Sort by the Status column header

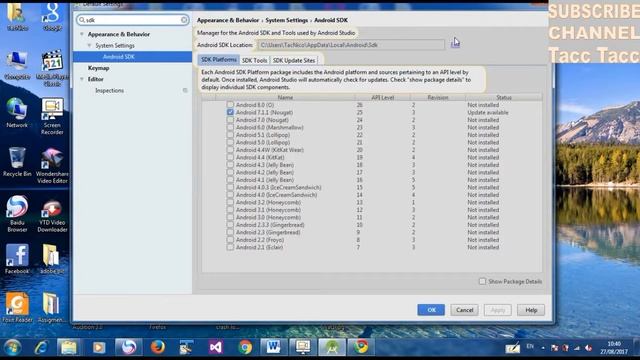(x=504, y=97)
